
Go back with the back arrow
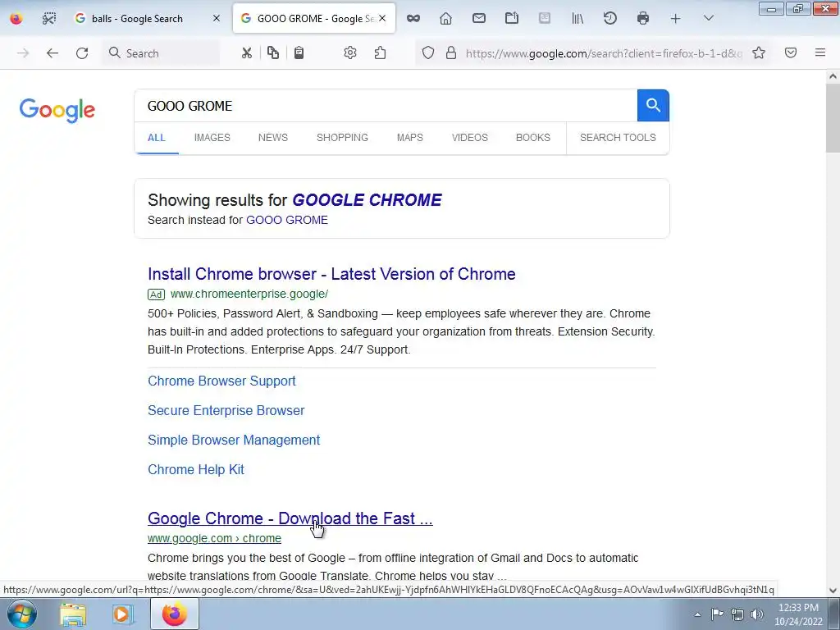tap(52, 53)
